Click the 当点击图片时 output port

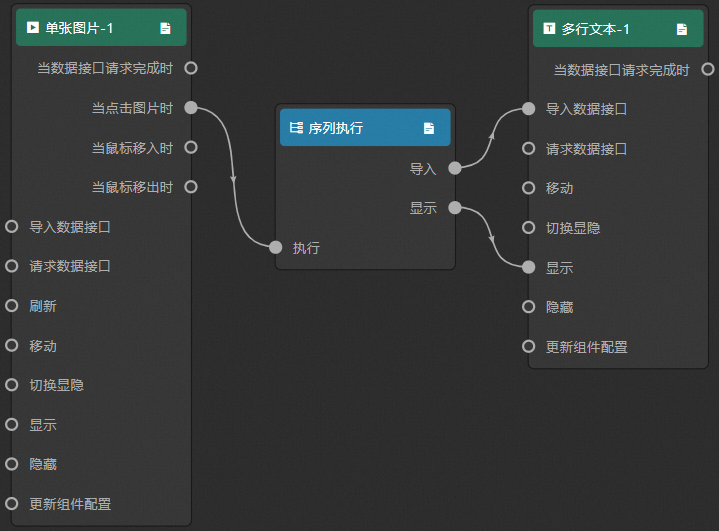[191, 108]
